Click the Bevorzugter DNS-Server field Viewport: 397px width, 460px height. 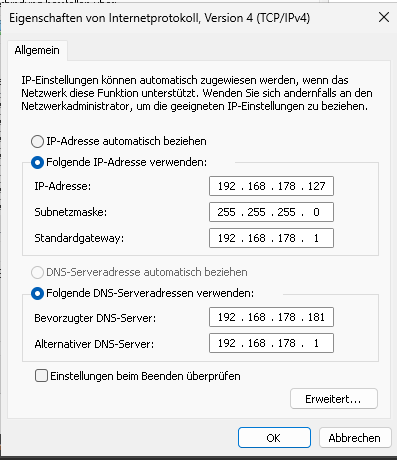tap(271, 317)
